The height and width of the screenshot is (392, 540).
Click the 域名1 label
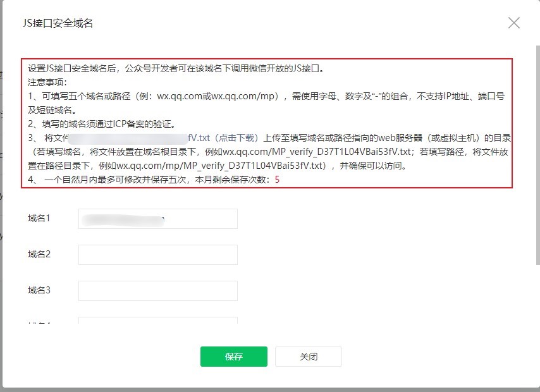39,218
